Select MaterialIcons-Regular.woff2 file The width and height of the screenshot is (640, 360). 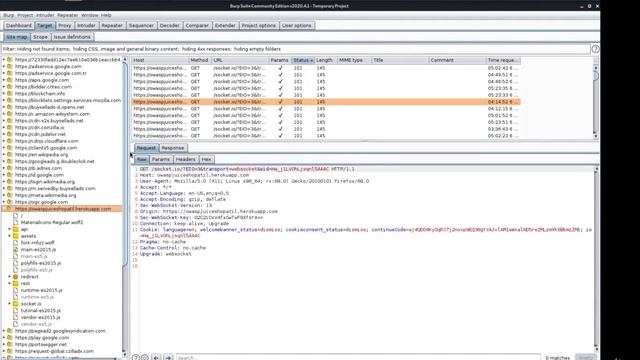(52, 222)
